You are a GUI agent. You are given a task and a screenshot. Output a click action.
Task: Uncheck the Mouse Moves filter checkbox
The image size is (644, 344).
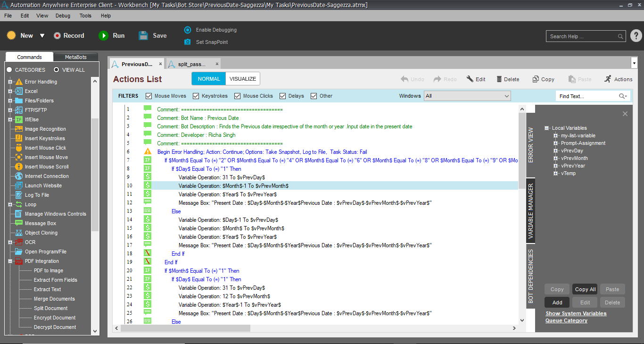pyautogui.click(x=149, y=96)
